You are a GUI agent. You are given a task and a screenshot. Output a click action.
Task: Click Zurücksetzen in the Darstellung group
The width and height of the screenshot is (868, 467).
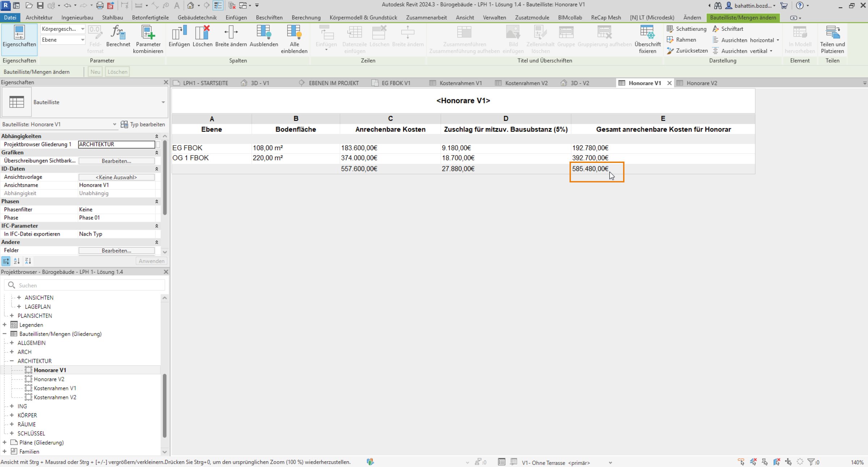(687, 51)
